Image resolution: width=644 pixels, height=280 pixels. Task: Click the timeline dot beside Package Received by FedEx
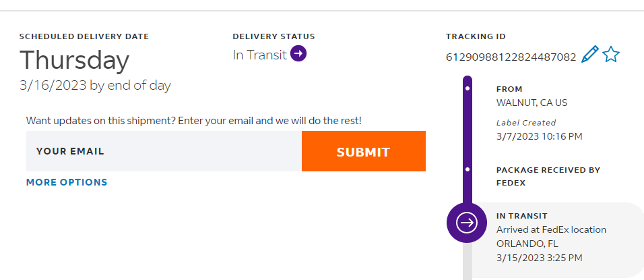pyautogui.click(x=468, y=170)
